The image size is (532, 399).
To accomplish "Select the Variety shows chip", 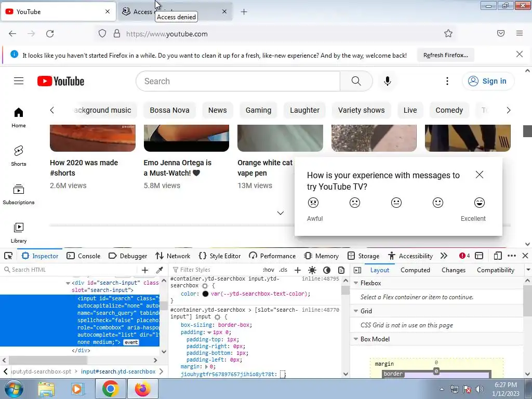I will tap(362, 110).
